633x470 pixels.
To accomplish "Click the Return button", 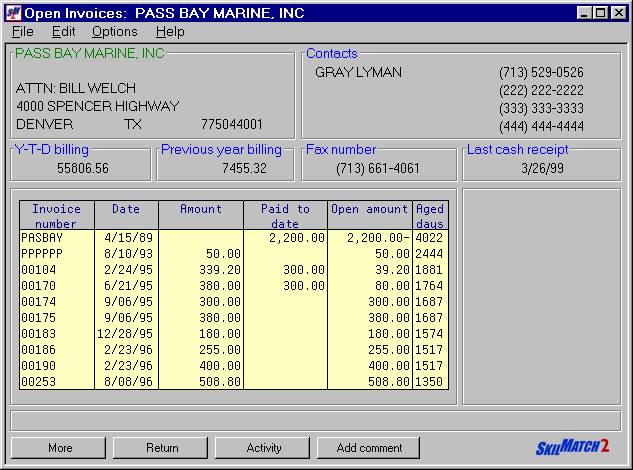I will (161, 448).
